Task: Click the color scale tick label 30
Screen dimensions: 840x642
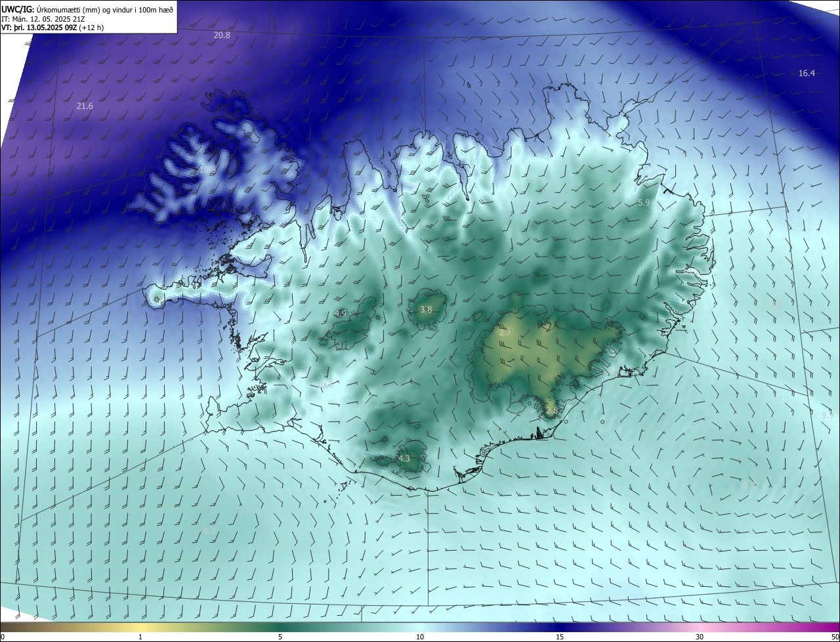Action: [700, 637]
